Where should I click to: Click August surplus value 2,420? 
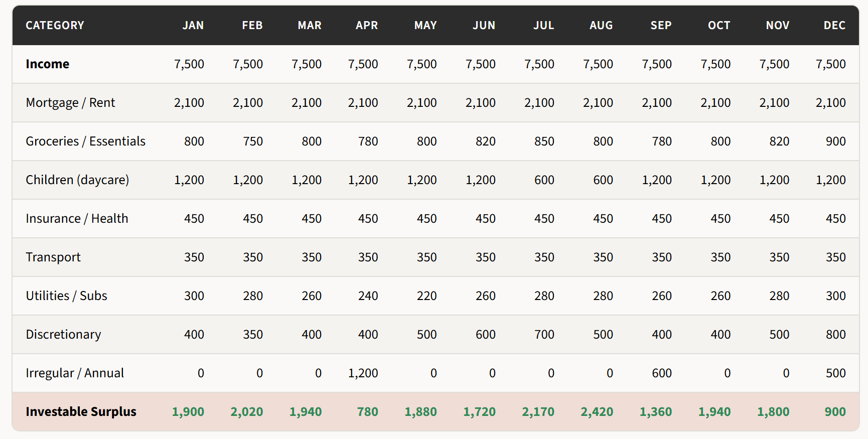(x=597, y=411)
